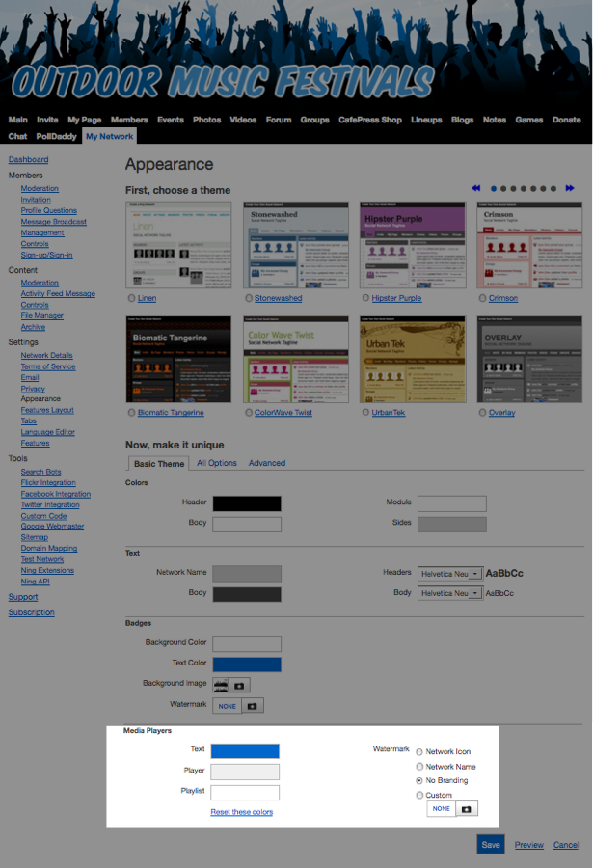Click camera icon for Badges Background Image
This screenshot has width=593, height=868.
click(240, 685)
